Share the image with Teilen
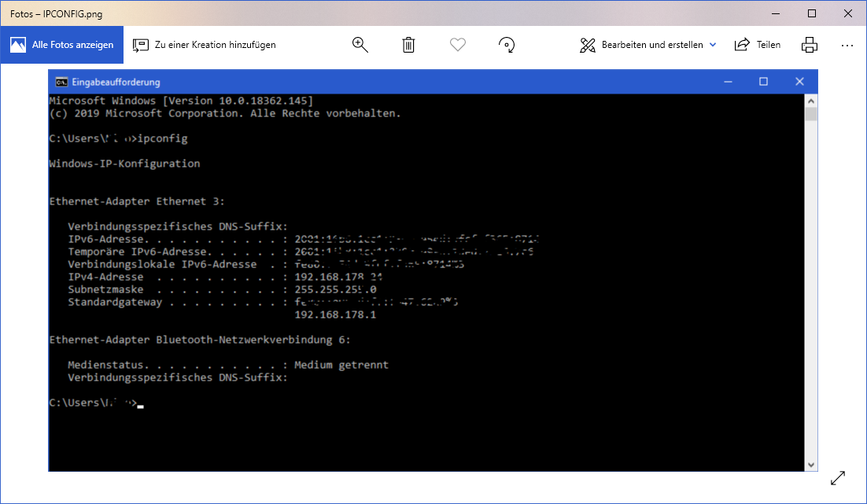This screenshot has height=504, width=867. coord(757,45)
